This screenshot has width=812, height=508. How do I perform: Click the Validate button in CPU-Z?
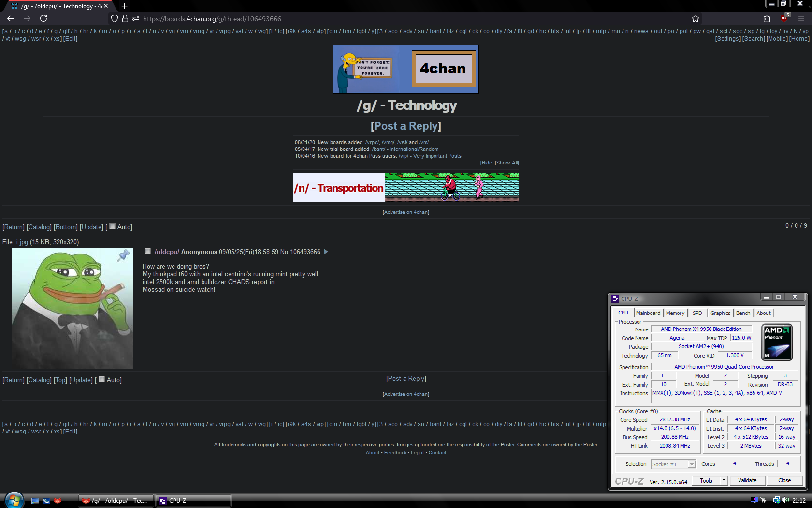click(x=747, y=480)
